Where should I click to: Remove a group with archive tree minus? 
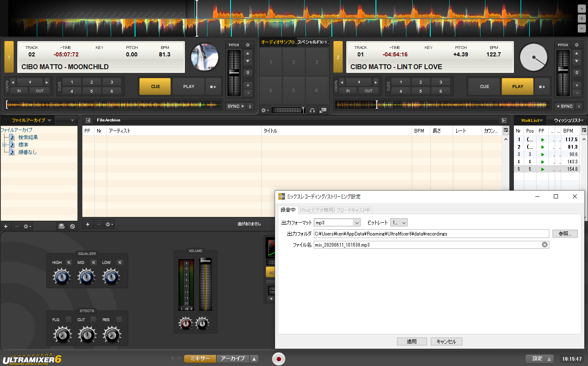coord(16,226)
